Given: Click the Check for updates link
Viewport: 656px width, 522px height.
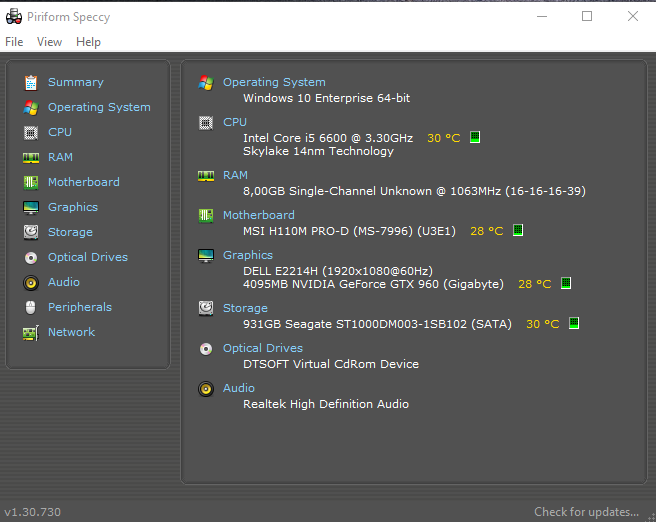Looking at the screenshot, I should click(586, 512).
